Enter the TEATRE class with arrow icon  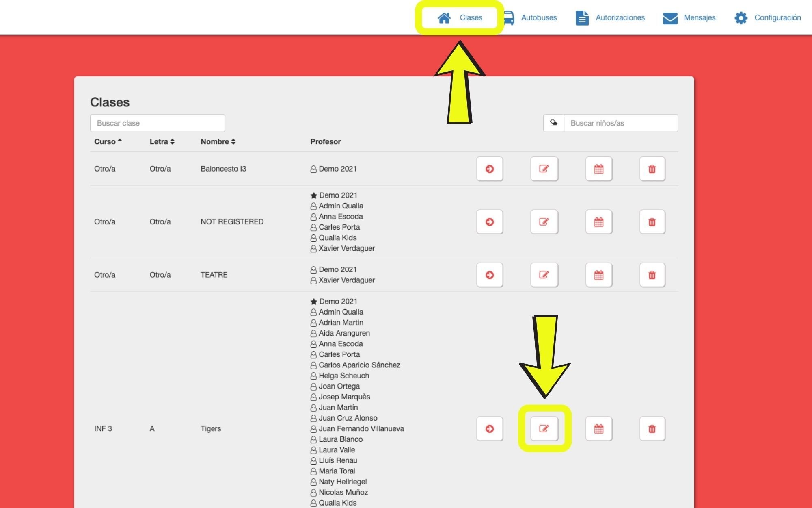(x=490, y=275)
